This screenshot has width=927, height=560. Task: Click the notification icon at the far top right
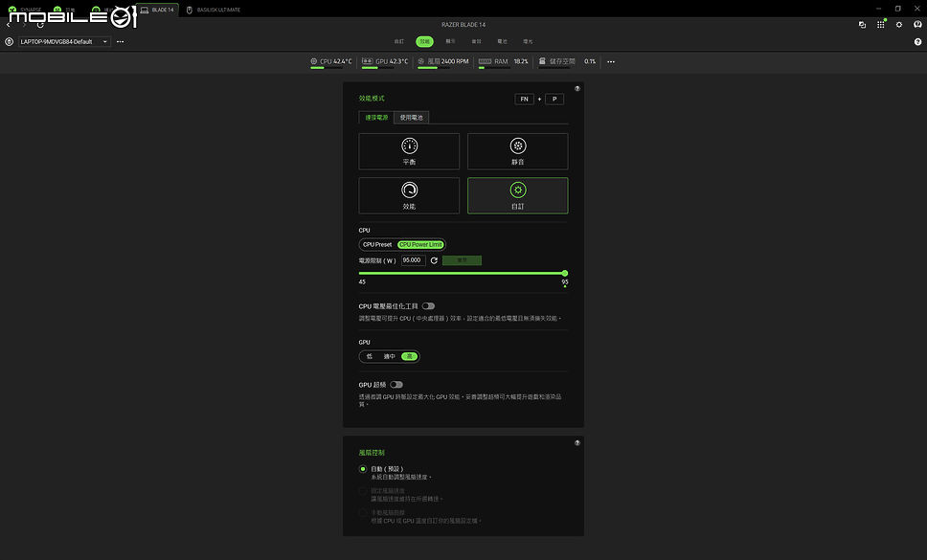(917, 25)
